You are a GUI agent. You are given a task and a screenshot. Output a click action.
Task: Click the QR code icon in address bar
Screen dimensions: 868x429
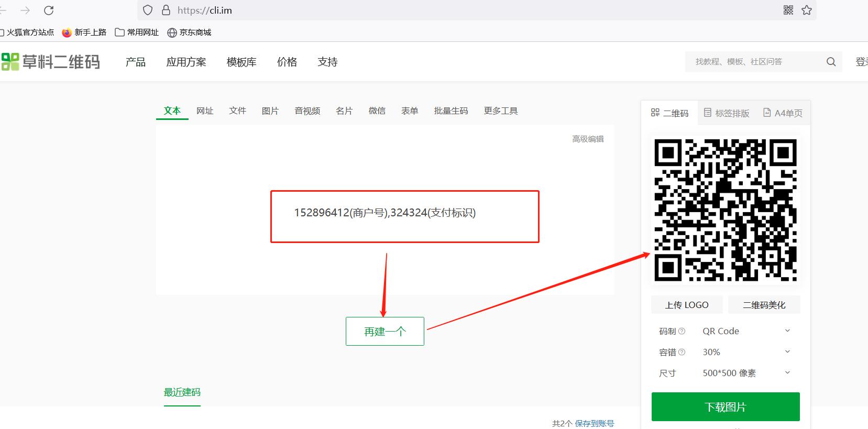788,10
